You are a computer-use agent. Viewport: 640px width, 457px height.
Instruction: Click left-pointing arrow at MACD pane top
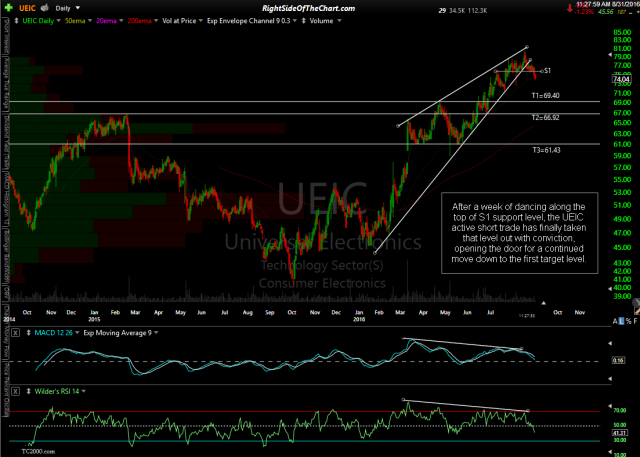pos(610,344)
